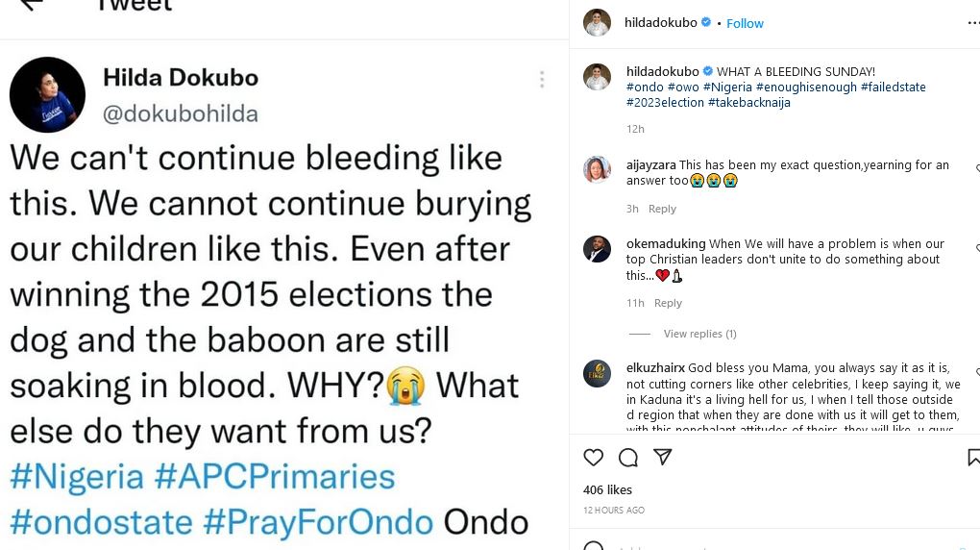Viewport: 980px width, 550px height.
Task: Click okemaduking's profile picture
Action: (597, 248)
